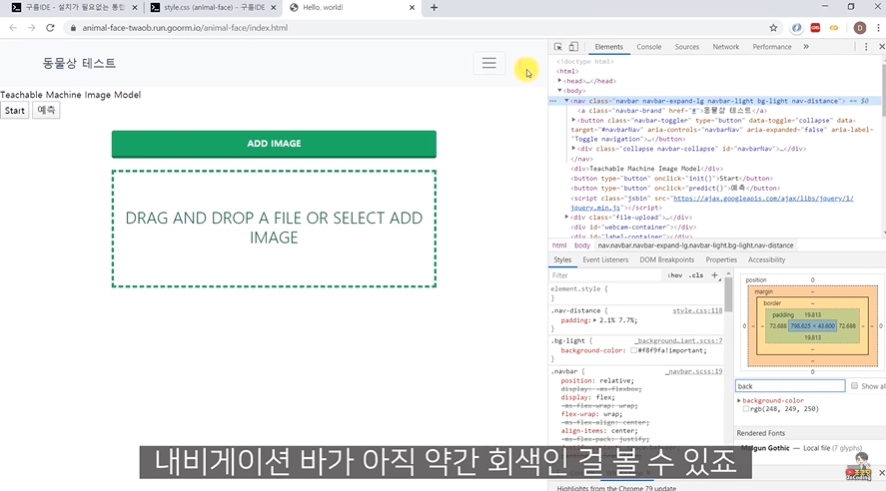The width and height of the screenshot is (886, 491).
Task: Expand the file-upload div node
Action: (x=567, y=217)
